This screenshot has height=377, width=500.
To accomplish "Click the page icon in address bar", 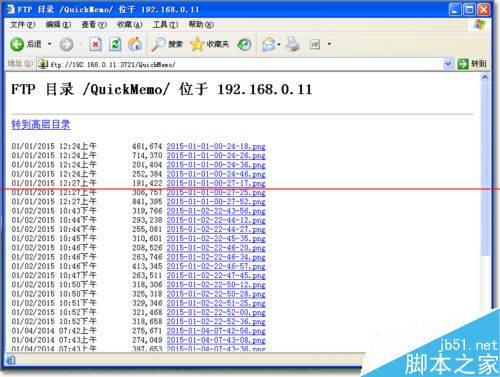I will click(x=43, y=64).
